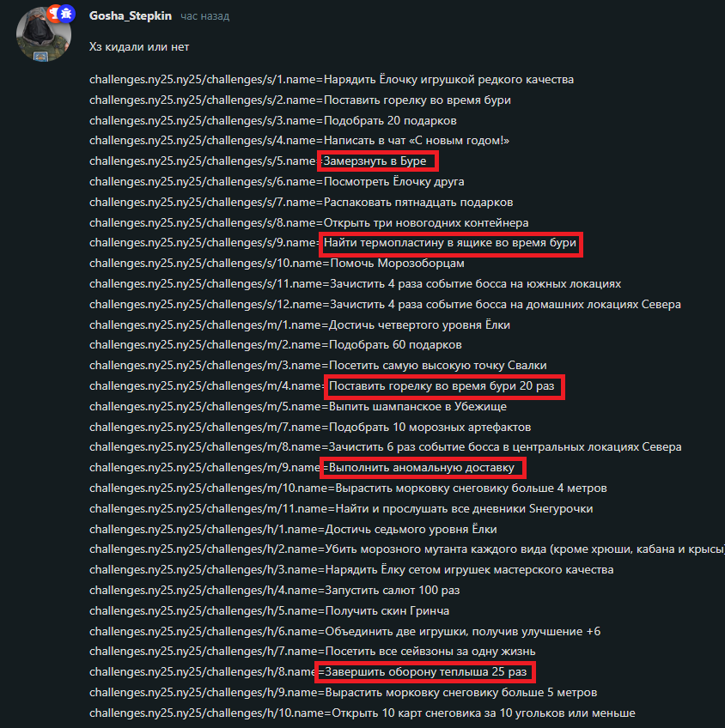Click the 'Выпить шампанское в Убежище' line
Viewport: 725px width, 728px height.
tap(298, 407)
